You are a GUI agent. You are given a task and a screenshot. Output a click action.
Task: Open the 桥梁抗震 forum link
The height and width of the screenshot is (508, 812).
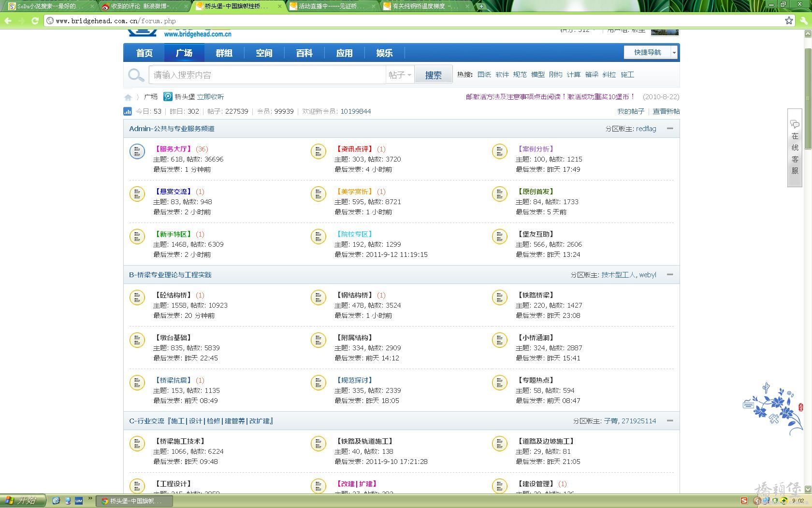click(173, 380)
